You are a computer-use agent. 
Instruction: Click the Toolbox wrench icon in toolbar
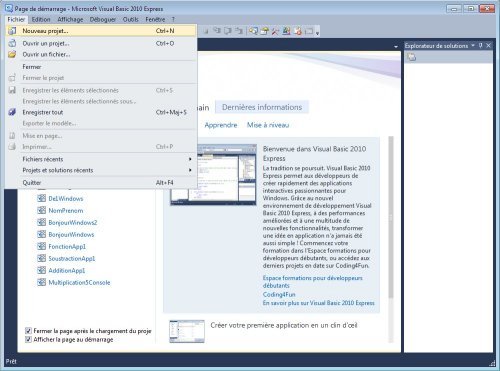(x=275, y=31)
